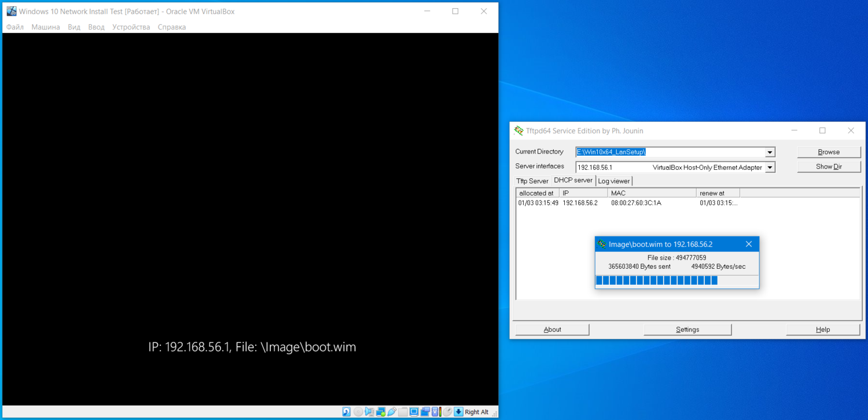
Task: Click the hard disk activity icon in VirtualBox status bar
Action: point(346,412)
